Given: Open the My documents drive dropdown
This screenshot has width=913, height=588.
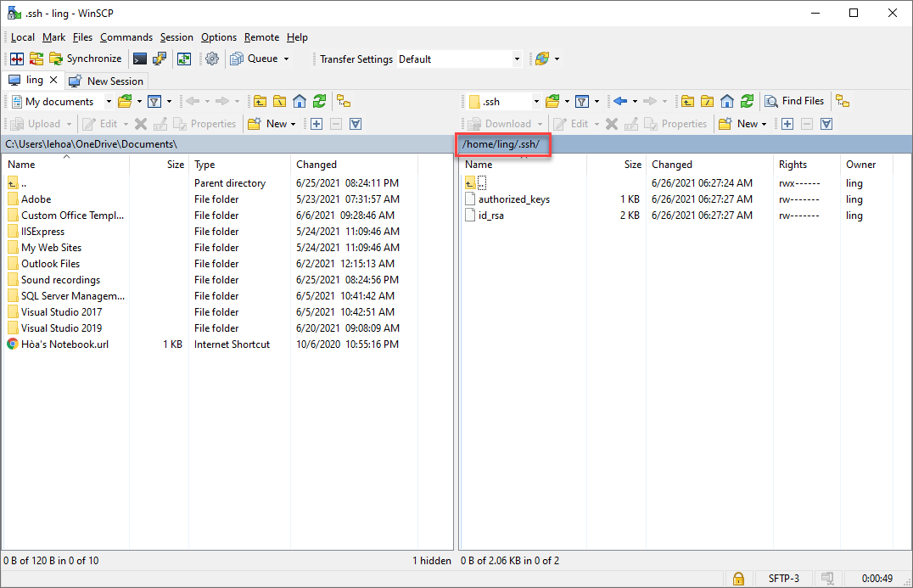Looking at the screenshot, I should tap(109, 101).
